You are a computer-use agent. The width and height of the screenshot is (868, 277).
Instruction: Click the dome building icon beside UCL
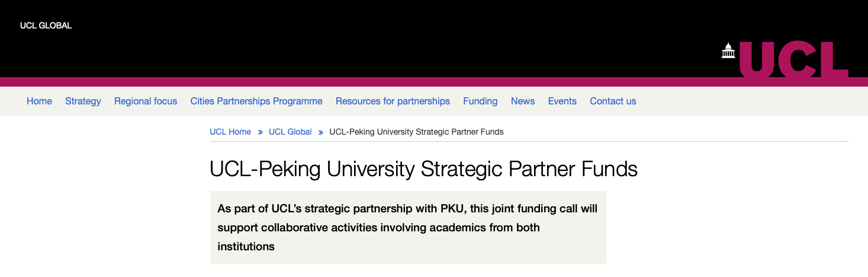point(728,50)
